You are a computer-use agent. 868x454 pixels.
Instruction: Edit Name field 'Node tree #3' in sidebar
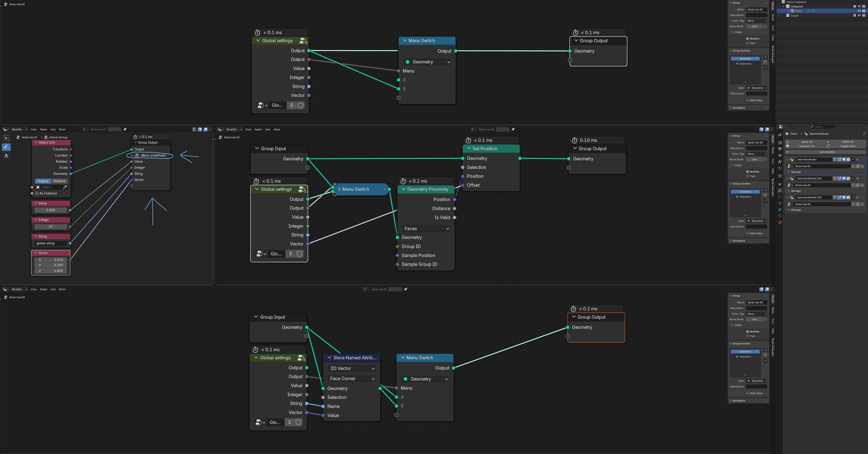(x=756, y=303)
